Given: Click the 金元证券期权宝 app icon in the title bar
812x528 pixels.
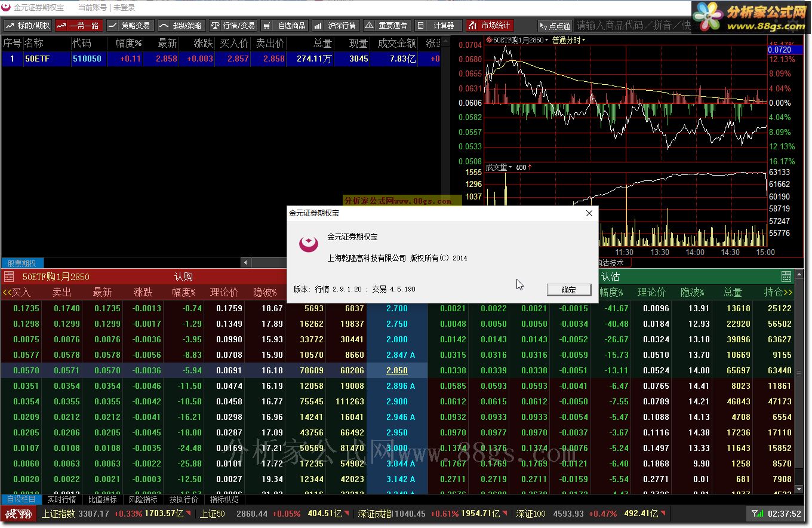Looking at the screenshot, I should pyautogui.click(x=6, y=8).
